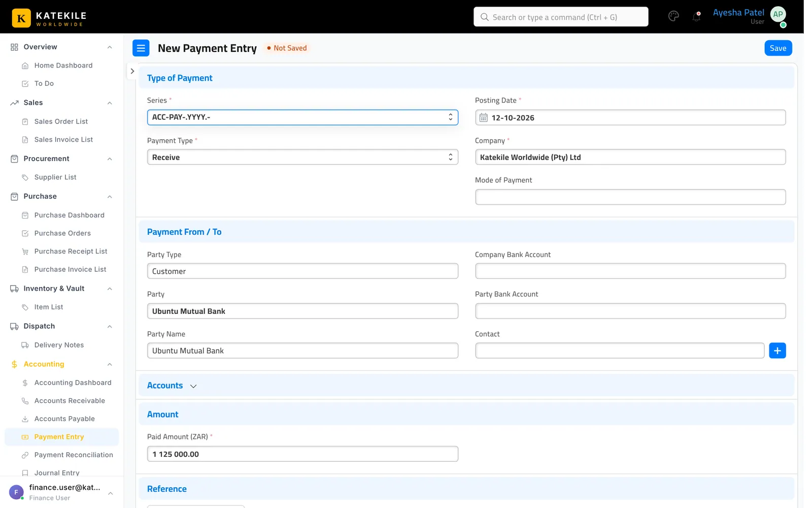Click the Sales trend arrow icon
The image size is (812, 508).
coord(14,103)
